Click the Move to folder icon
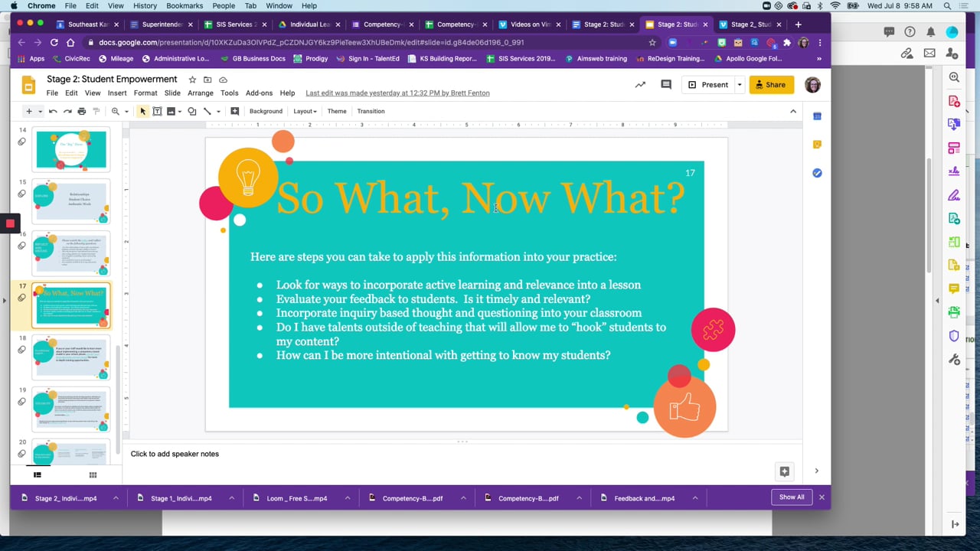The image size is (980, 551). (207, 80)
